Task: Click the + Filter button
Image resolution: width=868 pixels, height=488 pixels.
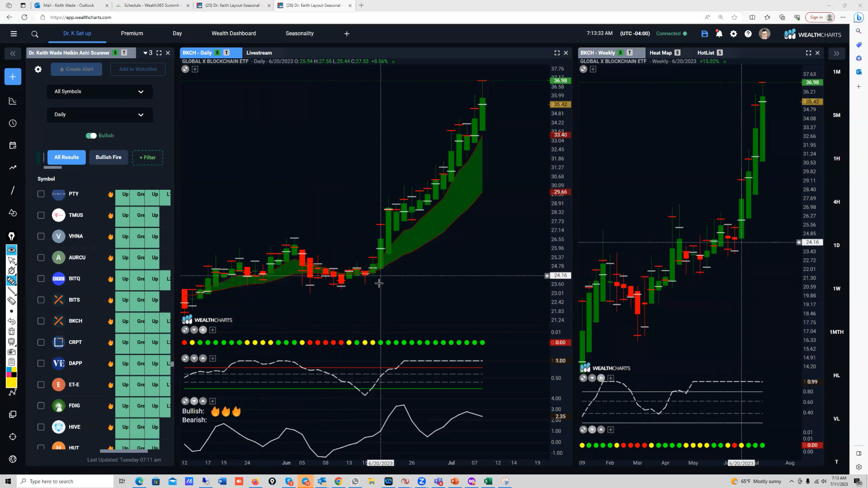Action: tap(147, 158)
